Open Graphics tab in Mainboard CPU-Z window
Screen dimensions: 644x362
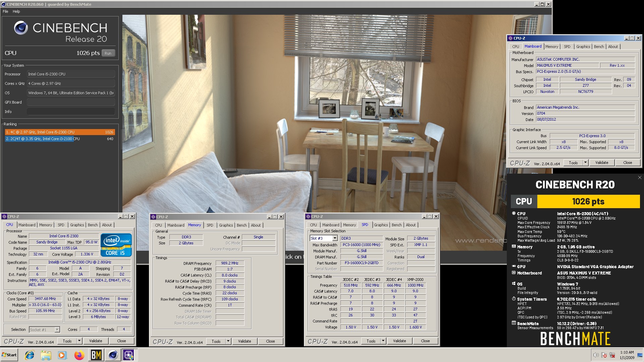pyautogui.click(x=583, y=47)
